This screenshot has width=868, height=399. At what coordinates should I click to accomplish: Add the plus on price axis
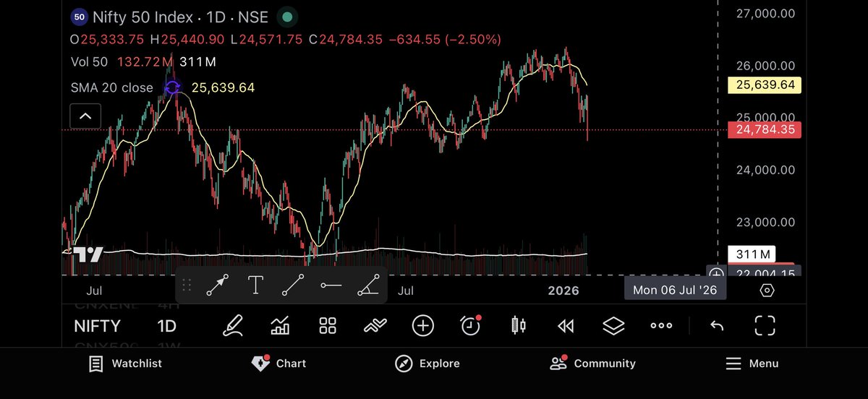pos(716,274)
